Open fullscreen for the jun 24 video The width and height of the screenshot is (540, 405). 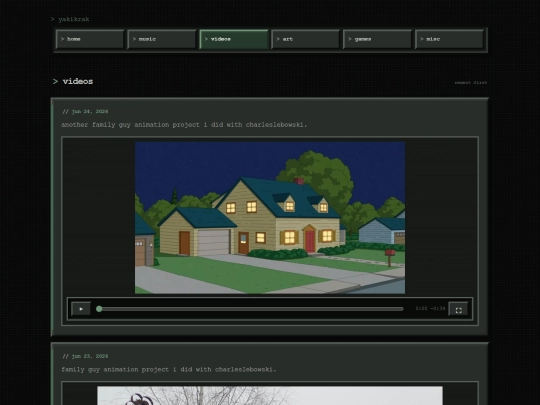(x=458, y=309)
